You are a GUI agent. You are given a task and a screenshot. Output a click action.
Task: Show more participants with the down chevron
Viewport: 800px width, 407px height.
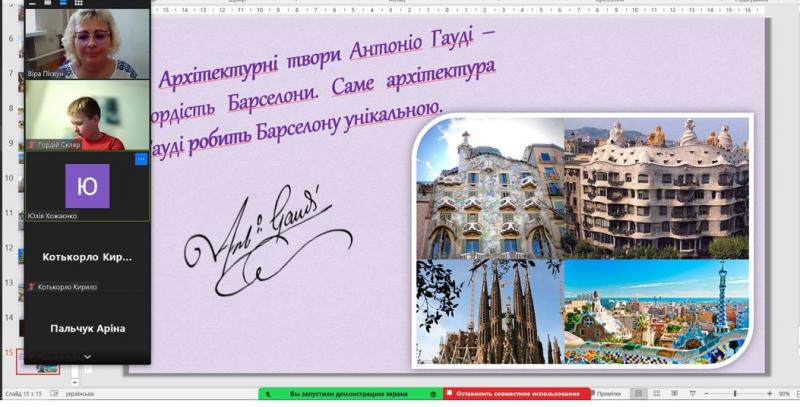pos(87,357)
